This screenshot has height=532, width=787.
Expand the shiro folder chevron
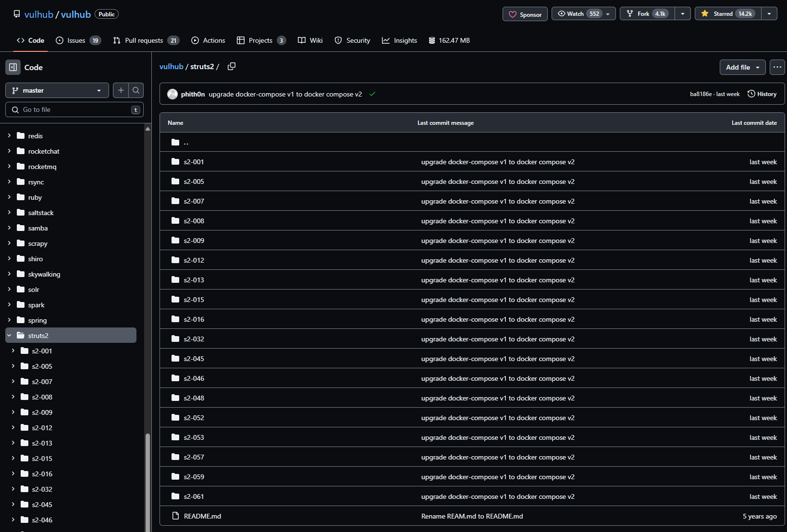(9, 258)
